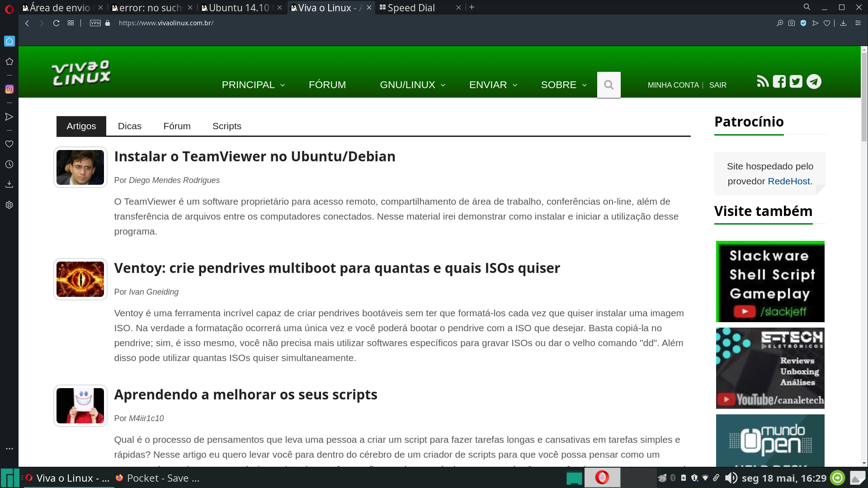Close the 'Viva o Linux' tab
Image resolution: width=868 pixels, height=488 pixels.
pyautogui.click(x=369, y=8)
